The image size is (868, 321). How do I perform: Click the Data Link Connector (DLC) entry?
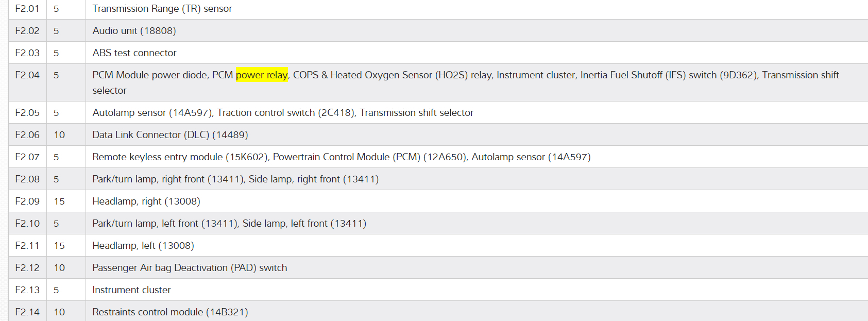tap(170, 135)
